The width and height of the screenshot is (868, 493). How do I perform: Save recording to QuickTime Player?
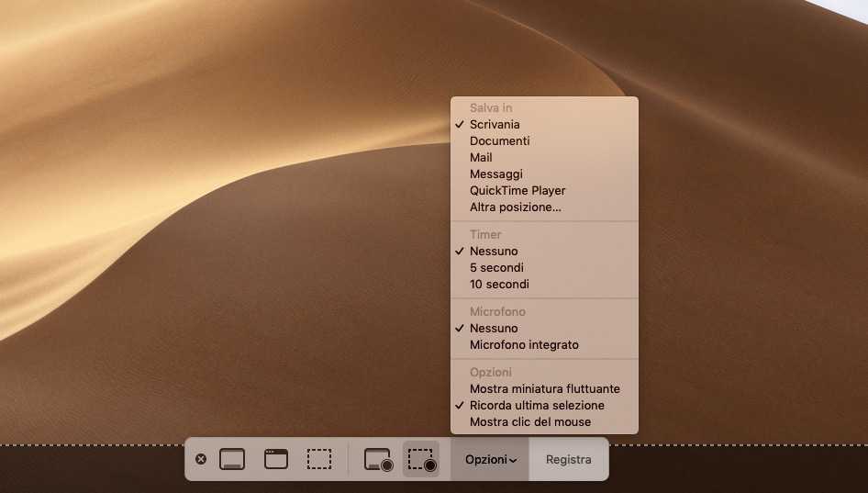point(517,191)
